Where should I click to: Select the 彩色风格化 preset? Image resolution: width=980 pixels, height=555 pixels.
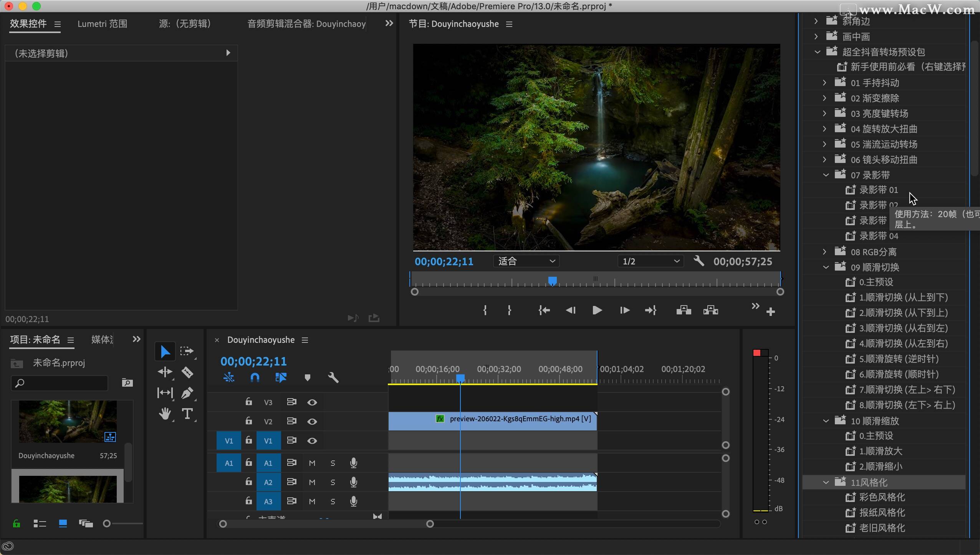882,497
